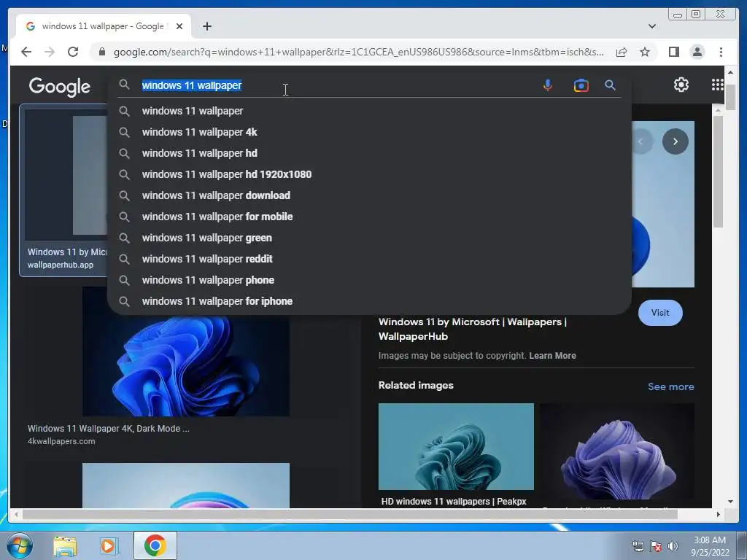Choose 'windows 11 wallpaper for iphone'

click(x=369, y=301)
